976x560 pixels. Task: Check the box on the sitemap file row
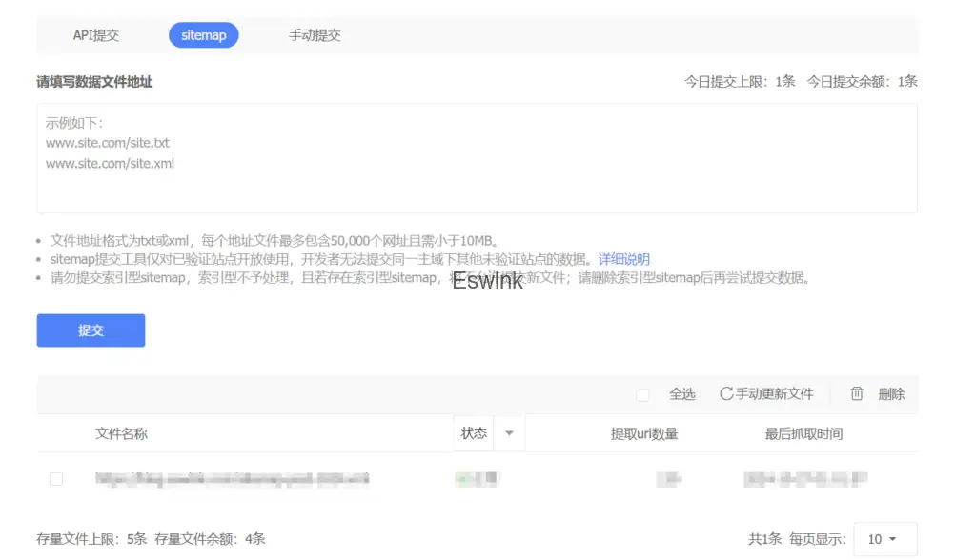pyautogui.click(x=56, y=479)
